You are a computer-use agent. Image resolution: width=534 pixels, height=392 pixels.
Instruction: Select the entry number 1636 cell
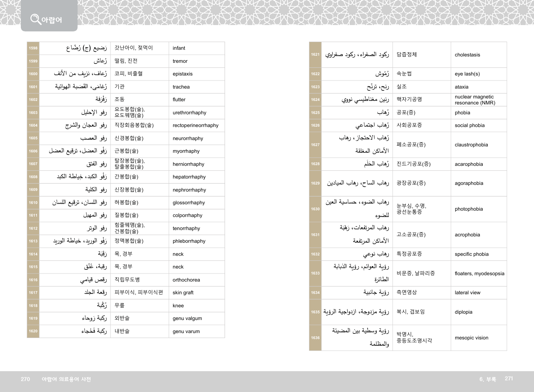pyautogui.click(x=315, y=338)
